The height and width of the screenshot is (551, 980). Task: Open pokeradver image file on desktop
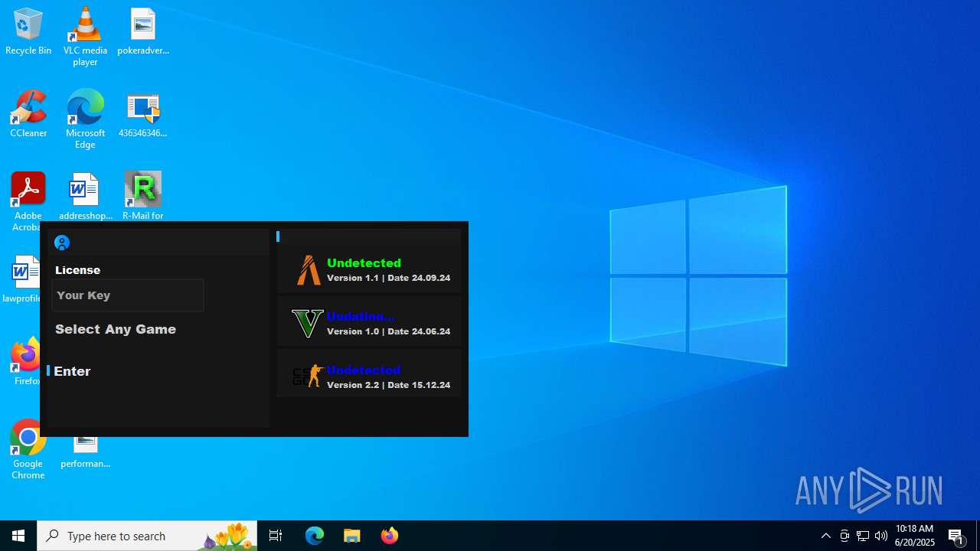(x=143, y=32)
